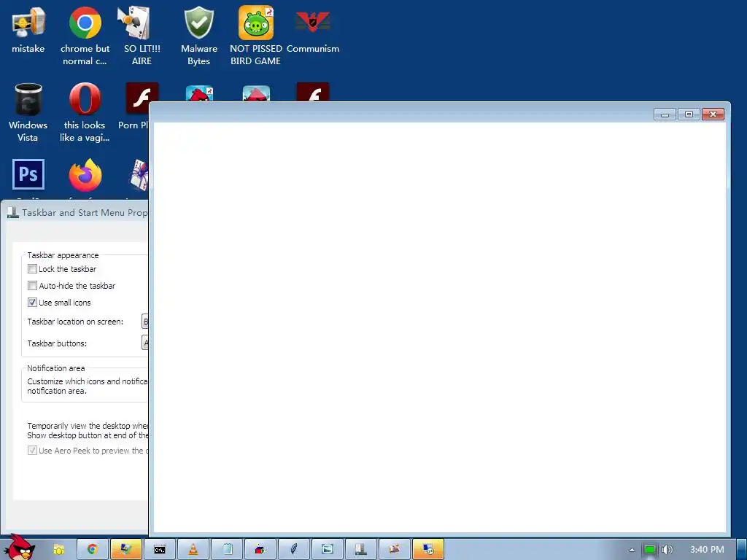Open the "Taskbar location on screen" dropdown
The image size is (747, 560).
tap(145, 322)
